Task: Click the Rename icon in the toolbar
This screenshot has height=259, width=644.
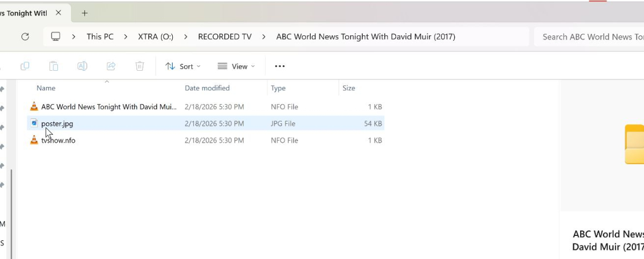Action: coord(82,66)
